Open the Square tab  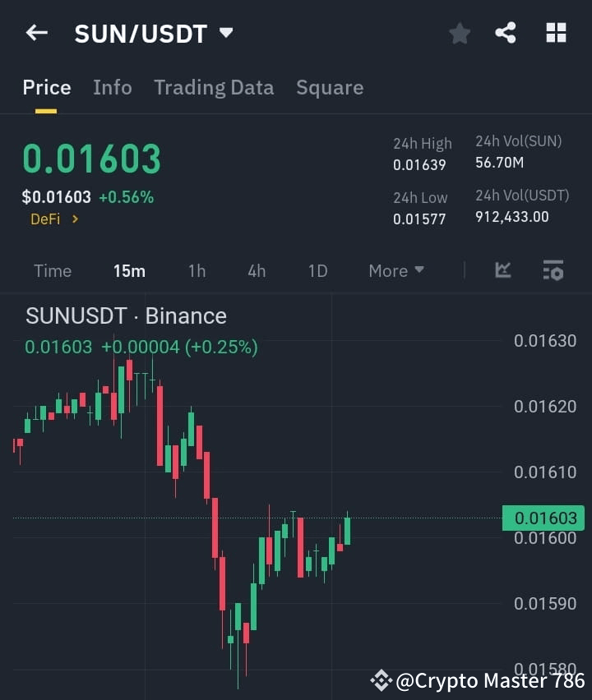coord(330,87)
